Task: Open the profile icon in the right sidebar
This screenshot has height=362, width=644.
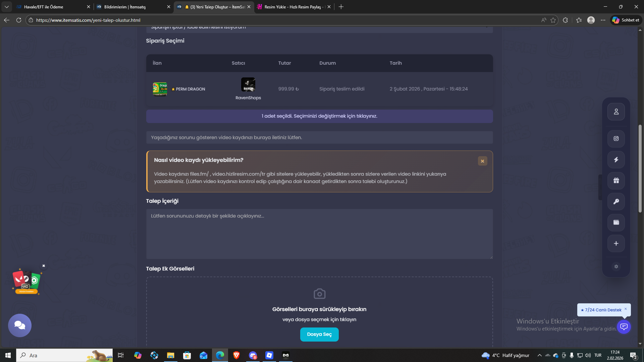Action: pos(616,112)
